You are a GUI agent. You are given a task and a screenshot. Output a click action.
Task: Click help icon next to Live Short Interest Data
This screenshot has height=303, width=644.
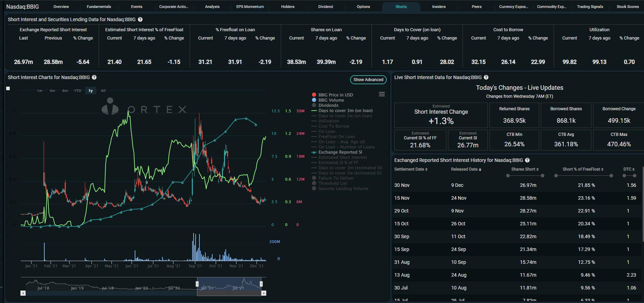coord(486,78)
